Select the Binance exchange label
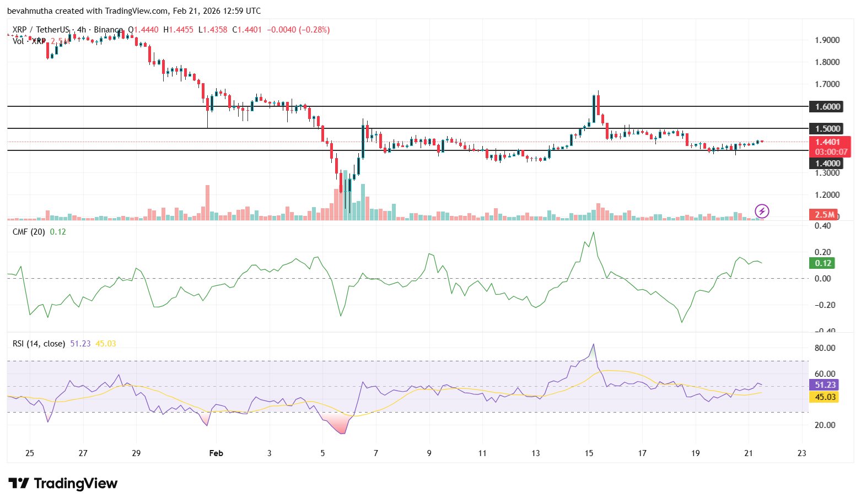The height and width of the screenshot is (504, 861). click(x=107, y=30)
